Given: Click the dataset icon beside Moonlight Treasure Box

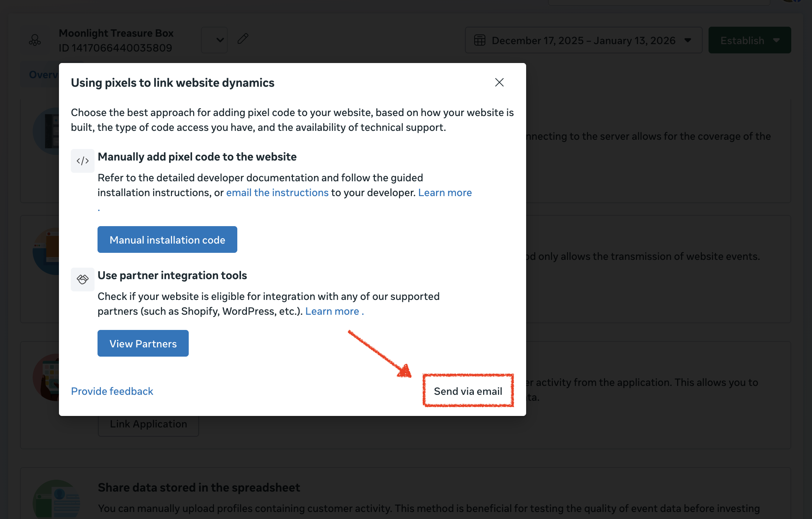Looking at the screenshot, I should click(x=35, y=40).
